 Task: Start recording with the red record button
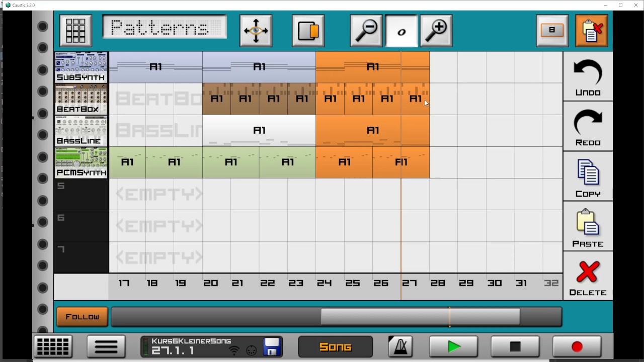click(x=577, y=346)
